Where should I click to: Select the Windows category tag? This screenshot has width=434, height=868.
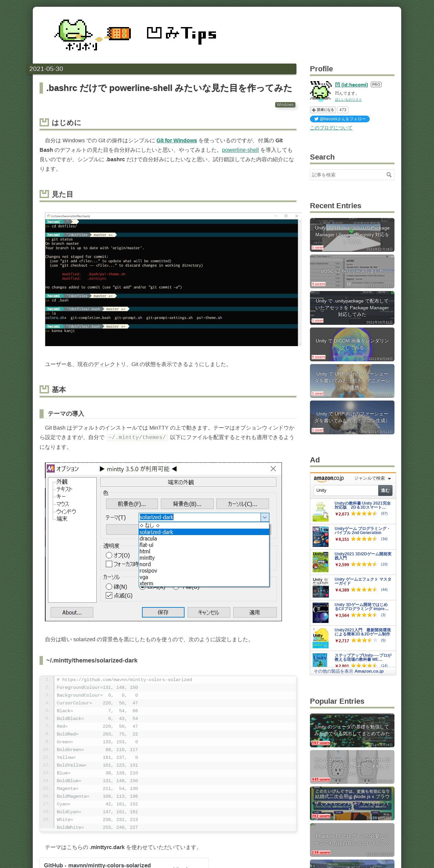tap(285, 105)
